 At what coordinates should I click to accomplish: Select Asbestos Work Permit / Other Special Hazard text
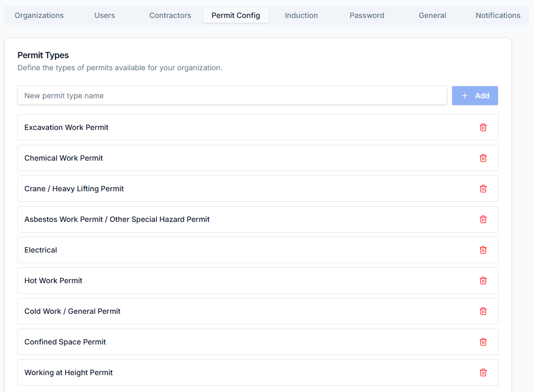click(x=117, y=219)
